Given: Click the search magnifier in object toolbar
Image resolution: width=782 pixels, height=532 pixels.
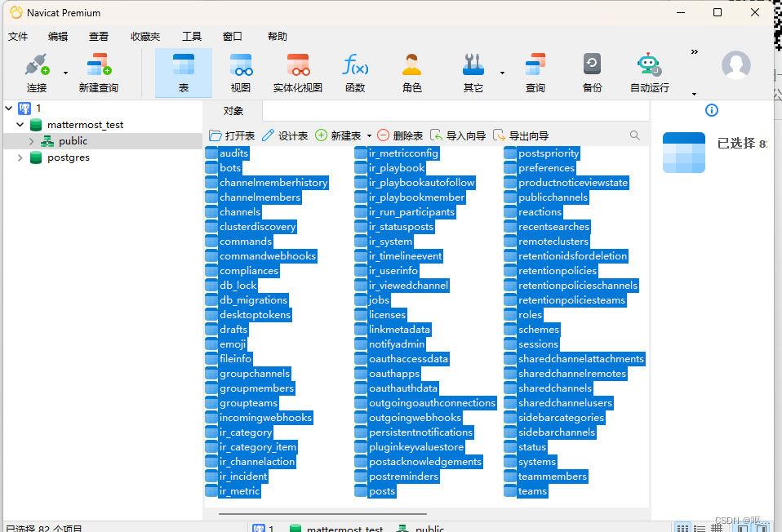Looking at the screenshot, I should click(x=635, y=135).
